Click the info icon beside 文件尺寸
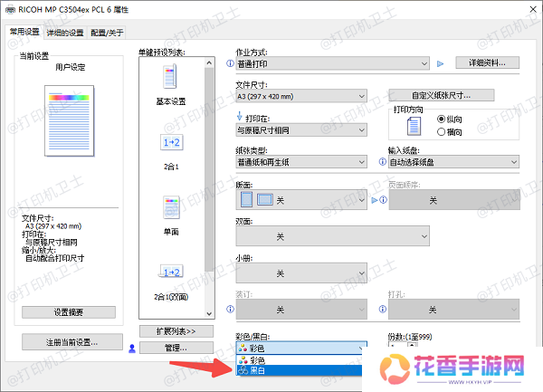The height and width of the screenshot is (392, 543). pyautogui.click(x=229, y=95)
